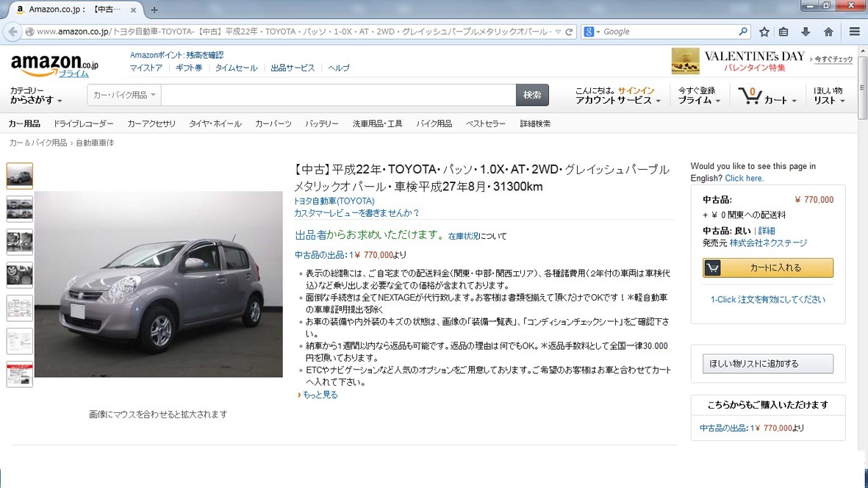Click into the Amazon search input field

pos(338,95)
